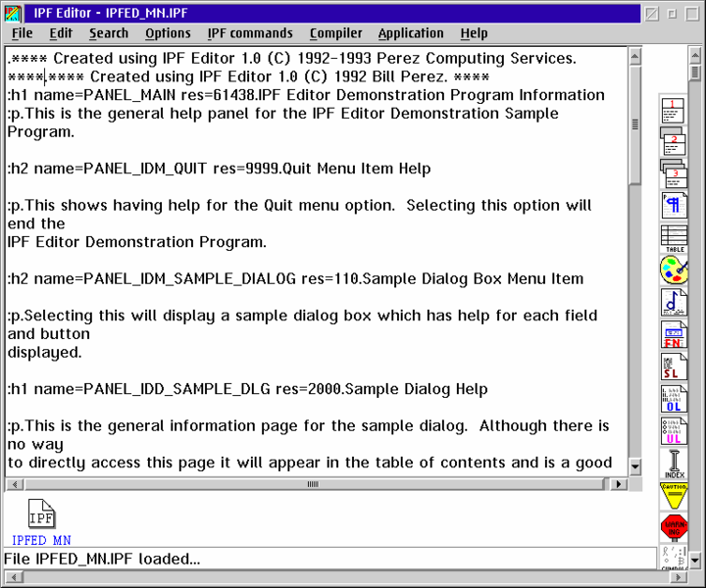706x588 pixels.
Task: Click tool palette scrollbar up arrow
Action: (695, 55)
